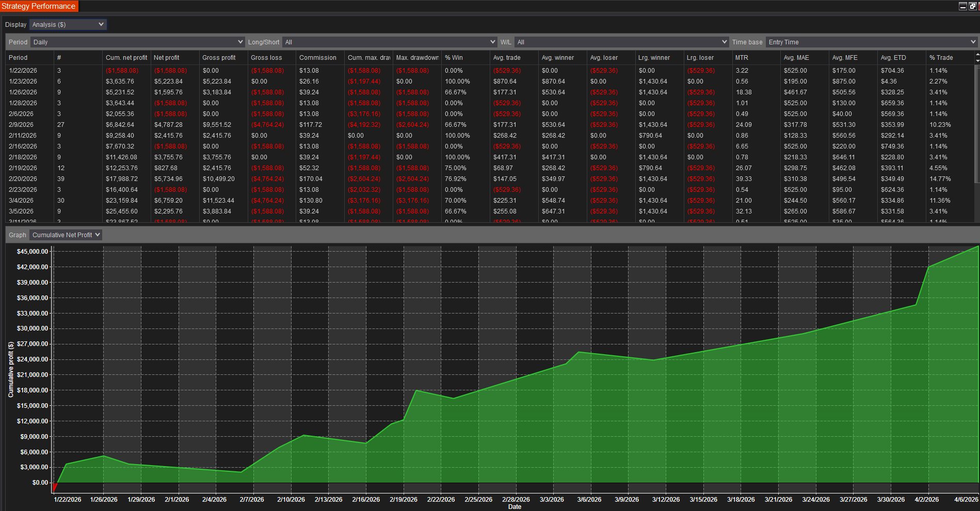The image size is (980, 511).
Task: Open the Time base Entry Time dropdown
Action: [x=872, y=42]
